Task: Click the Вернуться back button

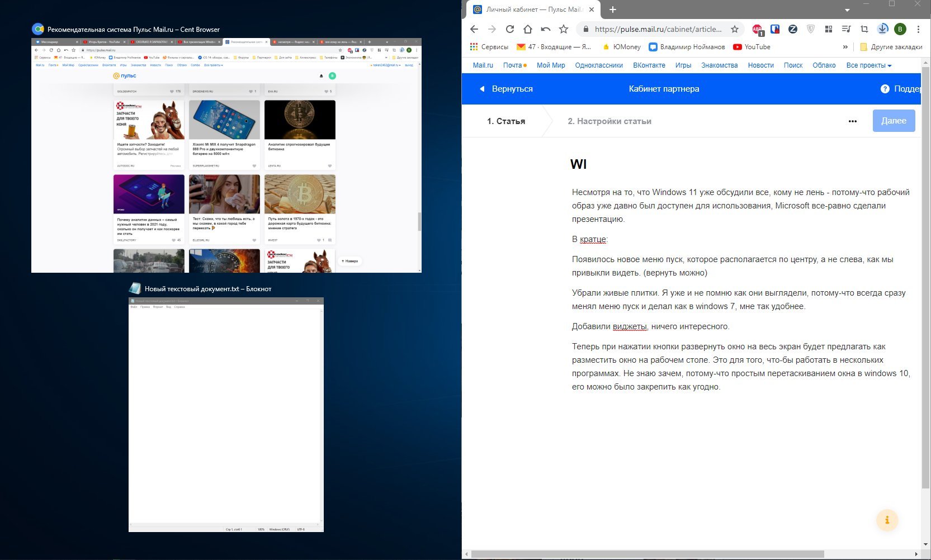Action: (506, 89)
